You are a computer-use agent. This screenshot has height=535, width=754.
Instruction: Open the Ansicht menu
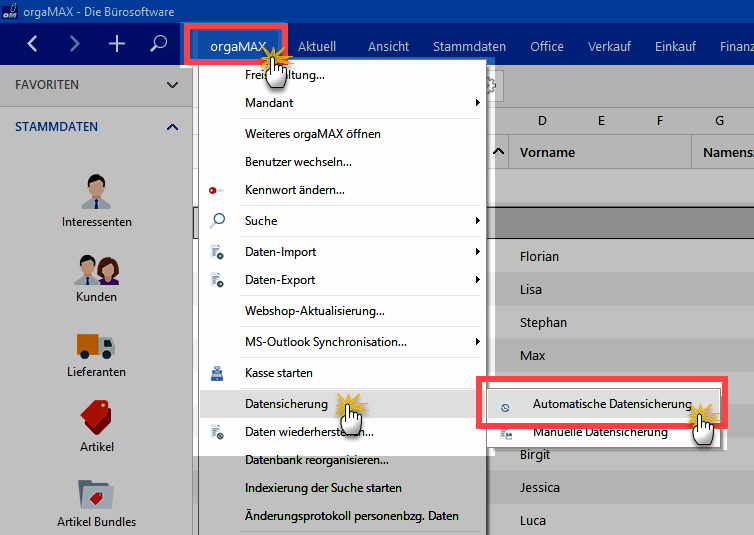click(x=388, y=47)
